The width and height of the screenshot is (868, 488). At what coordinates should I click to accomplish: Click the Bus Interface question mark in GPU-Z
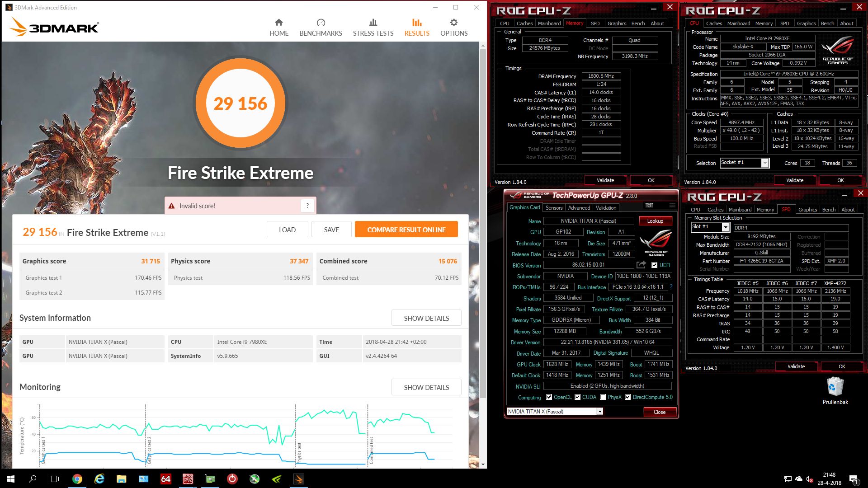(671, 287)
